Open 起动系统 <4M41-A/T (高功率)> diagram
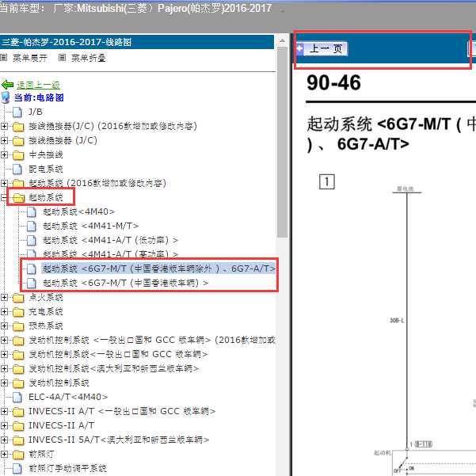The width and height of the screenshot is (476, 476). [x=111, y=254]
